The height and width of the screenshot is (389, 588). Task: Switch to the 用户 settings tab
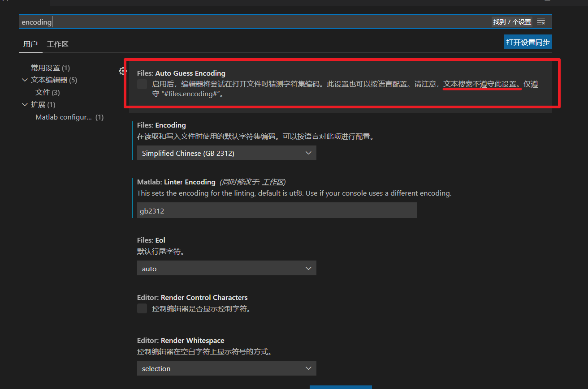(30, 44)
